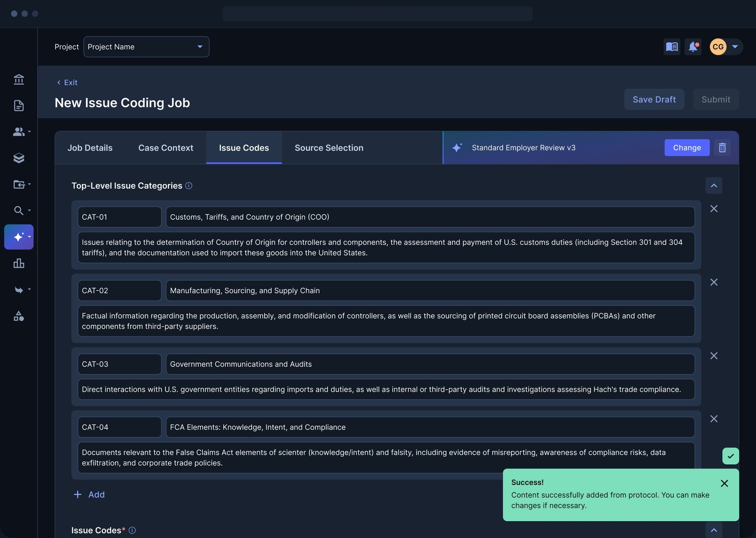This screenshot has width=756, height=538.
Task: Click the Submit button
Action: click(716, 99)
